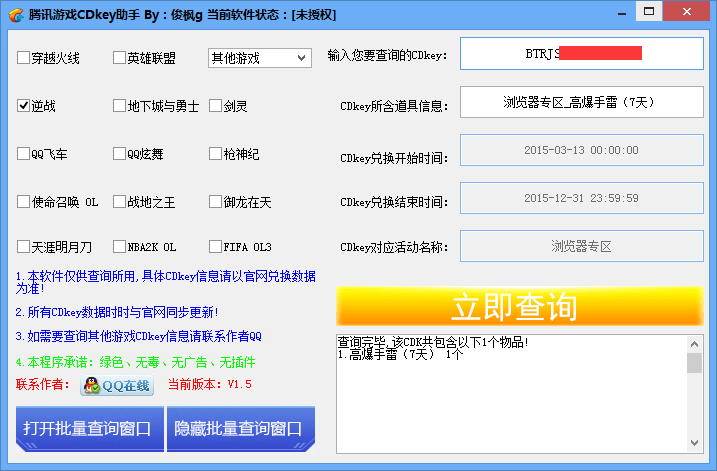The height and width of the screenshot is (471, 717).
Task: Tick the NBA2K OL checkbox
Action: point(119,247)
